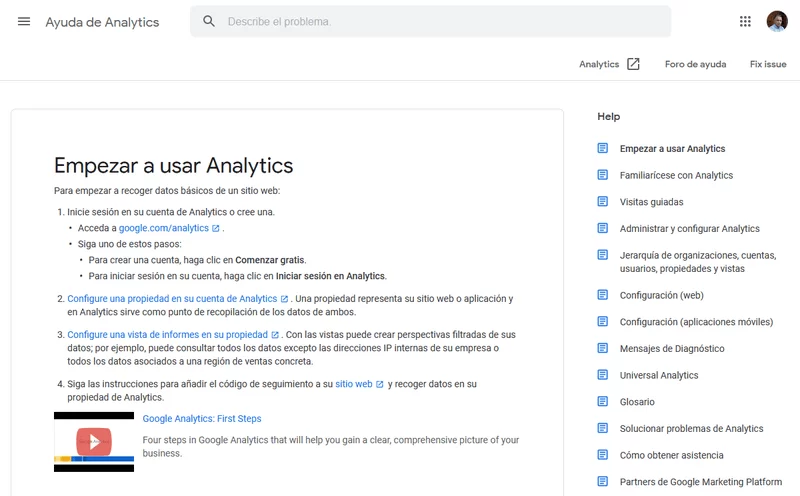The image size is (800, 496).
Task: Click the Four steps in Google Analytics description
Action: point(331,447)
